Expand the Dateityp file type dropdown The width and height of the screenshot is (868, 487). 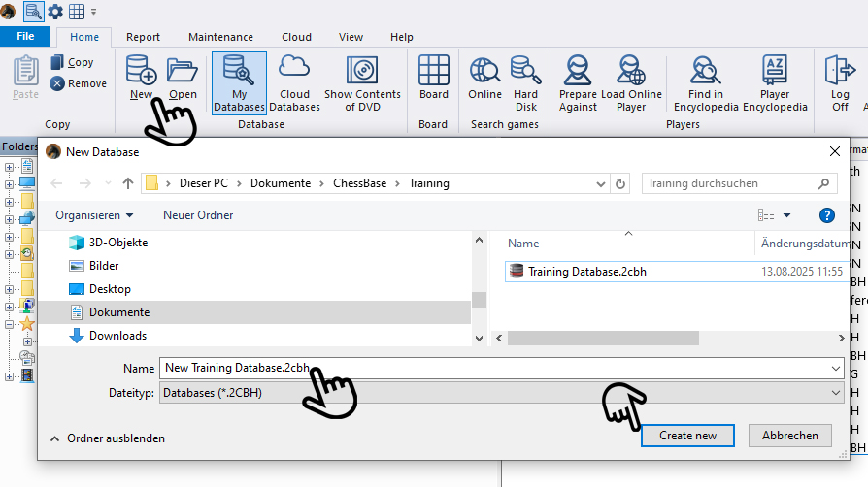pyautogui.click(x=501, y=393)
